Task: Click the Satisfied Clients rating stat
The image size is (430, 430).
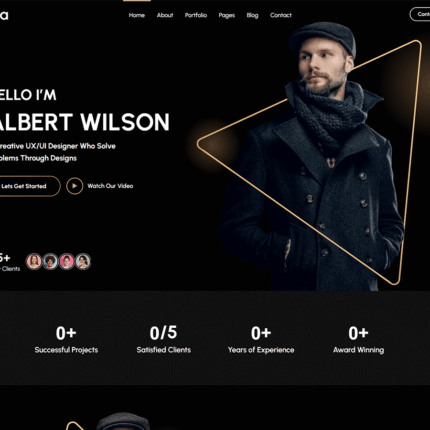Action: point(164,339)
